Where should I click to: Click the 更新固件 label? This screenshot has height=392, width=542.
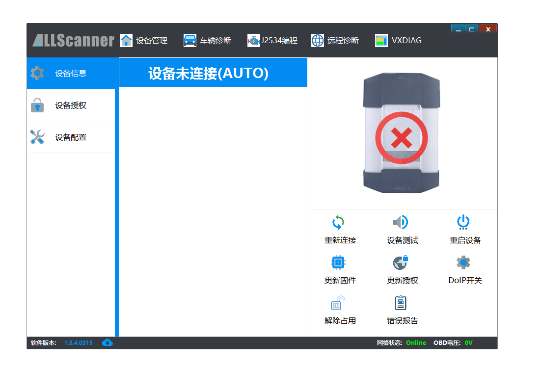[x=340, y=281]
